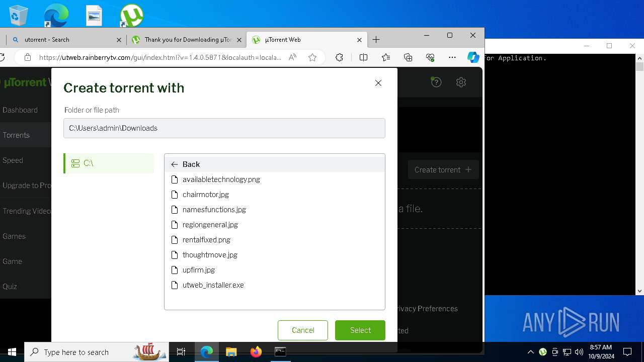
Task: Open uTorrent Web desktop shortcut
Action: 132,16
